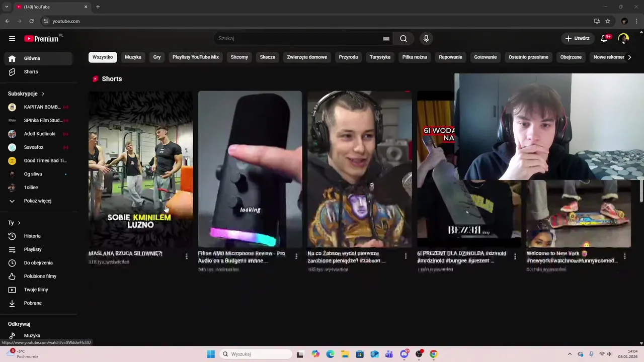The width and height of the screenshot is (644, 362).
Task: Open Do obejrzenia list
Action: tap(39, 263)
